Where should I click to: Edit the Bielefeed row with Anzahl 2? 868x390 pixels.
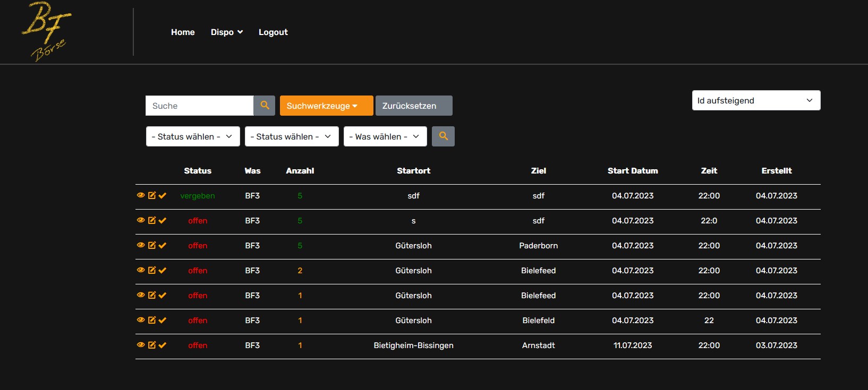click(152, 270)
